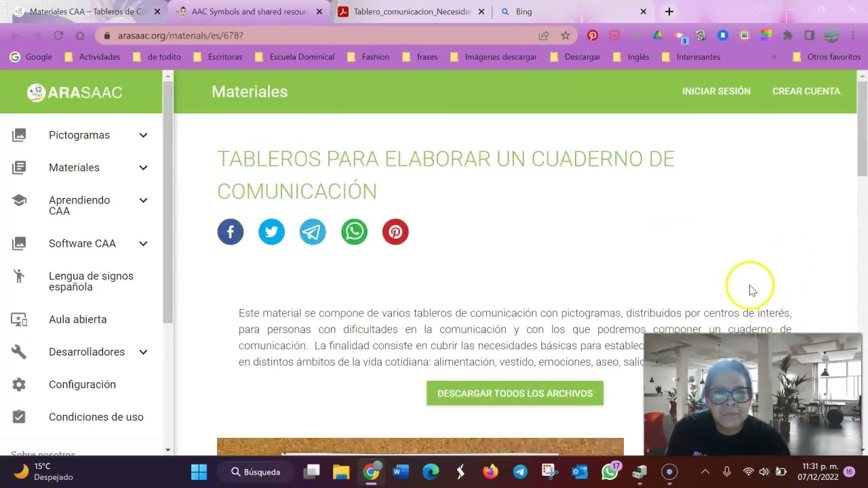Click the Windows Búsqueda search box

pyautogui.click(x=256, y=472)
